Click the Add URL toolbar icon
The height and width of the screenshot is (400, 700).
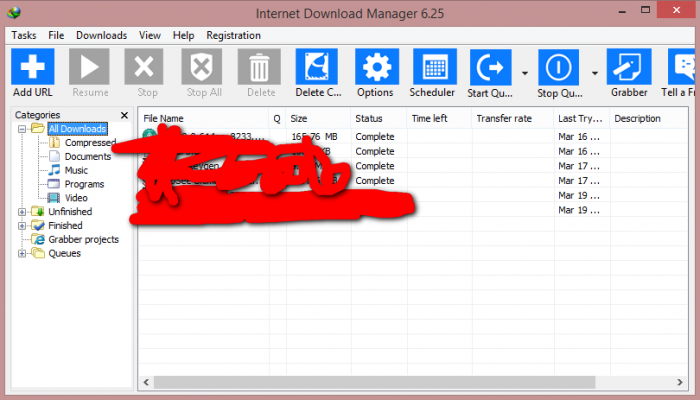(33, 67)
